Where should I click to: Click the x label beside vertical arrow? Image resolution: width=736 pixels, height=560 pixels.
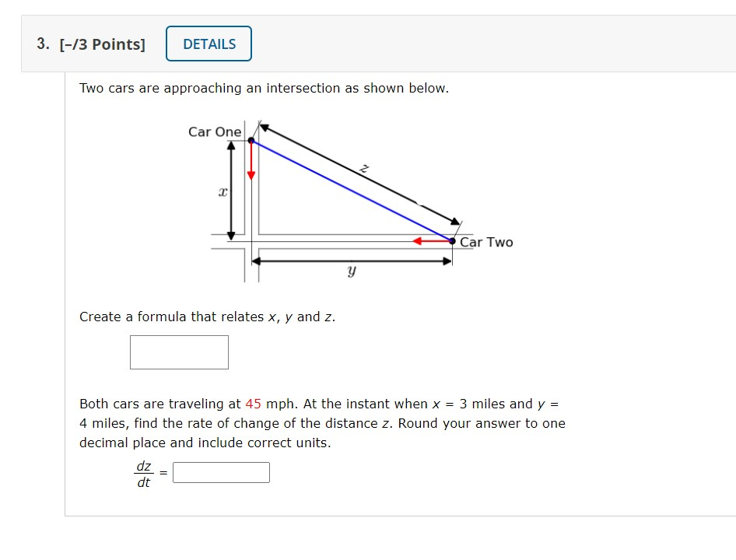[x=223, y=192]
